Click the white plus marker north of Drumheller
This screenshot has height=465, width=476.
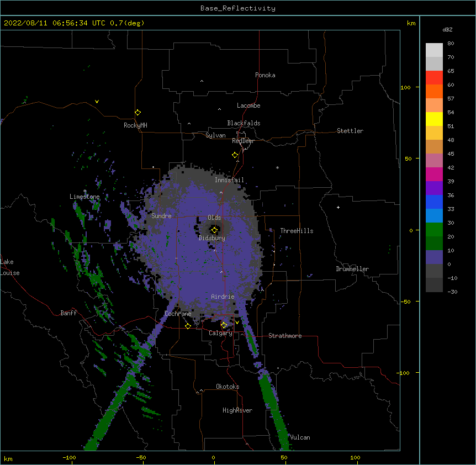338,207
